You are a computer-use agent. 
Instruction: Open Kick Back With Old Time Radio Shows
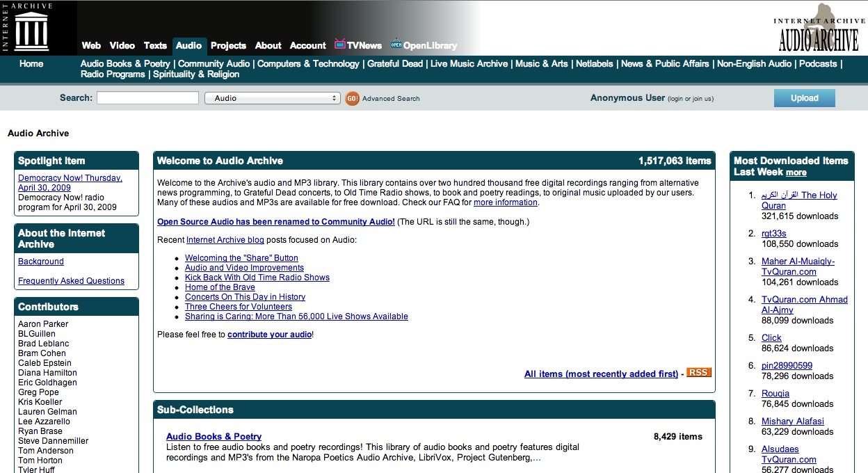(x=257, y=278)
